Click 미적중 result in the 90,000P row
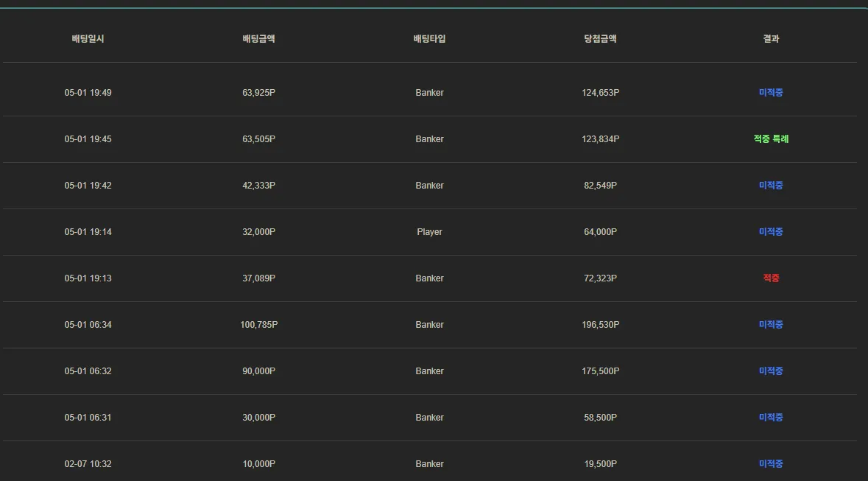Image resolution: width=868 pixels, height=481 pixels. click(x=771, y=371)
